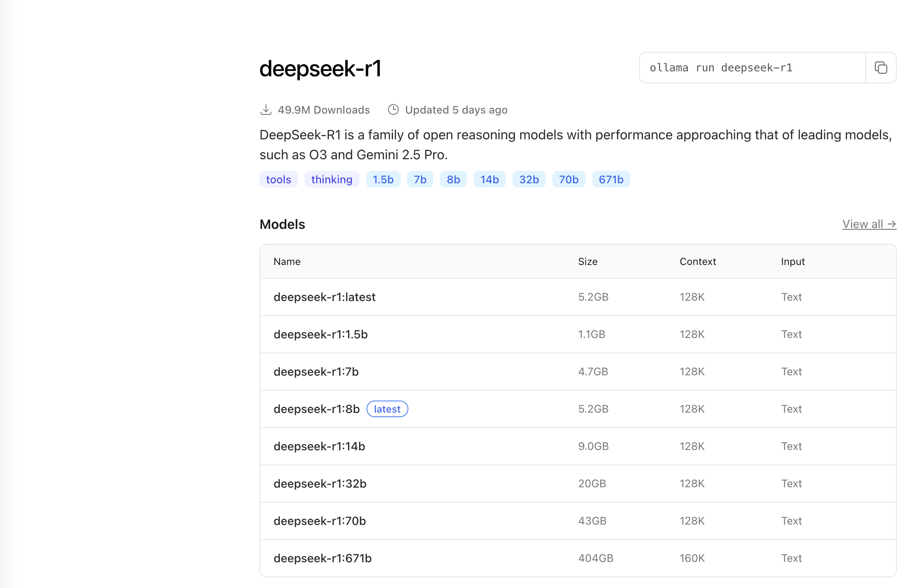Image resolution: width=908 pixels, height=588 pixels.
Task: Click the 9.0GB size value
Action: click(593, 446)
